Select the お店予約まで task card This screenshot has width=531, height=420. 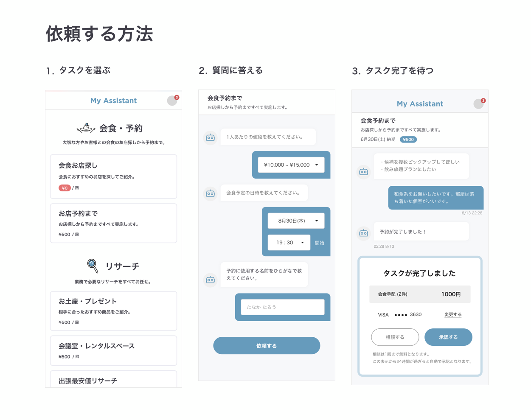click(x=113, y=223)
